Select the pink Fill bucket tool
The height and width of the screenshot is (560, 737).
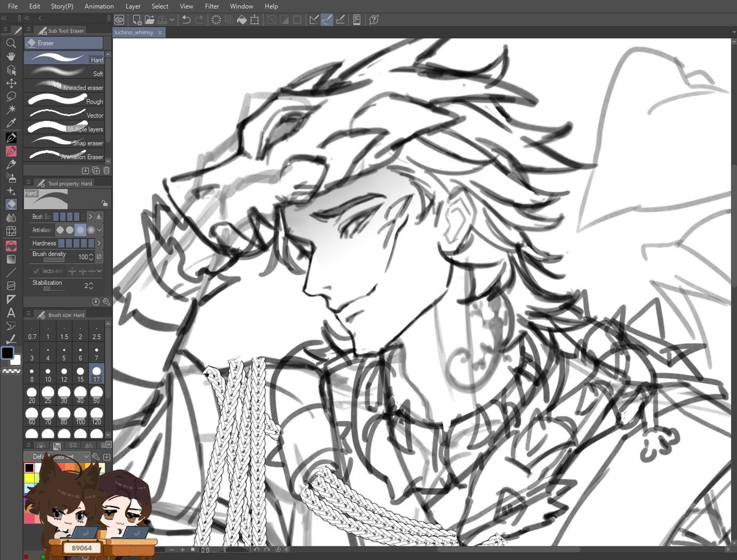10,246
